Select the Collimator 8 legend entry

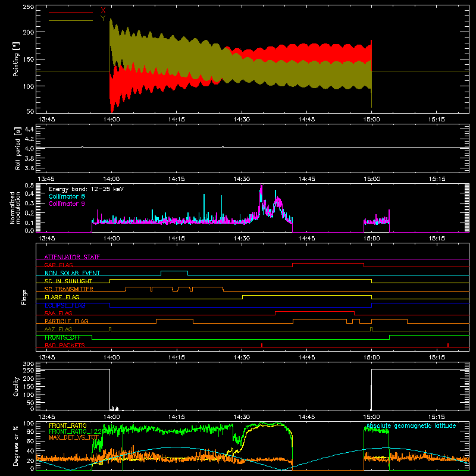[67, 196]
